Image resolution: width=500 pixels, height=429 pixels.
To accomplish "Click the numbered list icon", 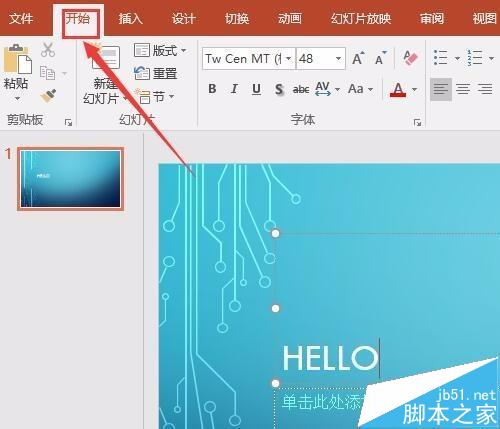I will [x=475, y=58].
